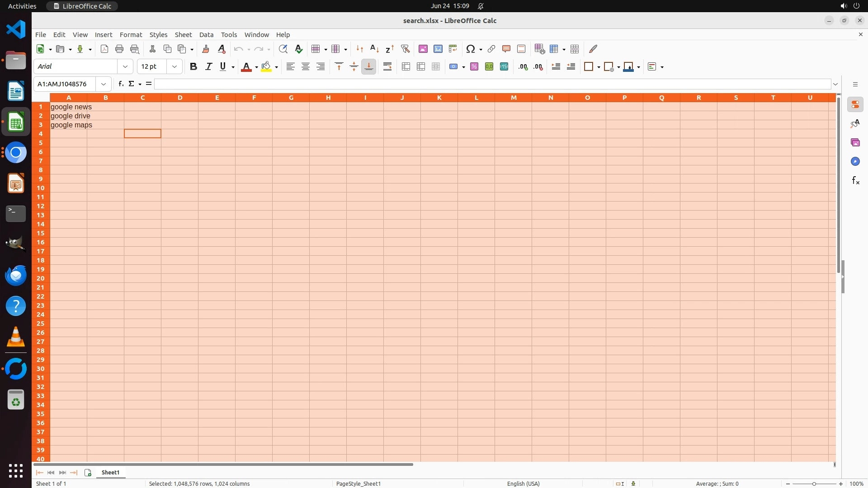
Task: Open the Styles menu
Action: click(158, 35)
